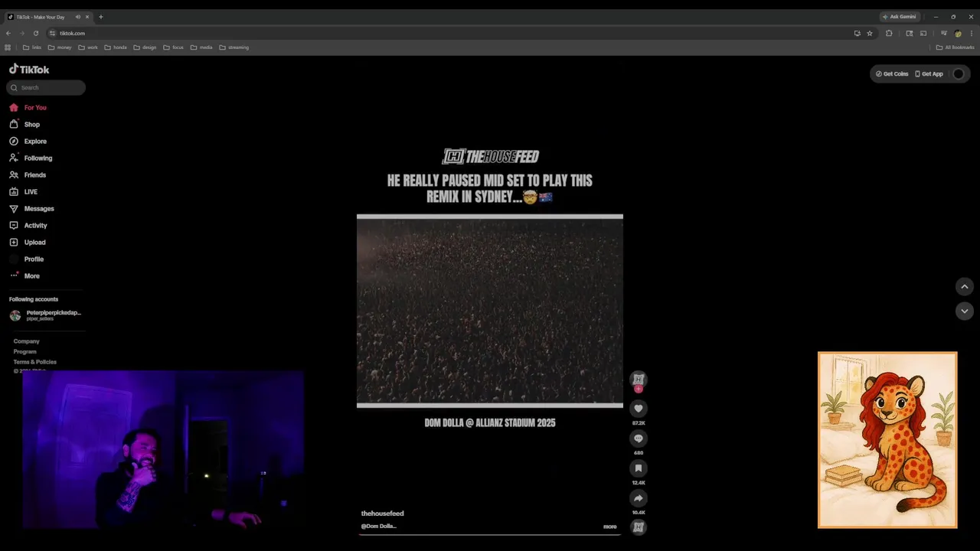Image resolution: width=980 pixels, height=551 pixels.
Task: Open the streaming bookmark folder
Action: pos(234,47)
